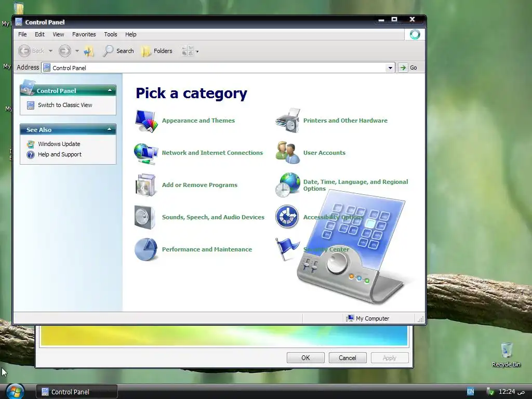
Task: Open the Help menu
Action: point(130,34)
